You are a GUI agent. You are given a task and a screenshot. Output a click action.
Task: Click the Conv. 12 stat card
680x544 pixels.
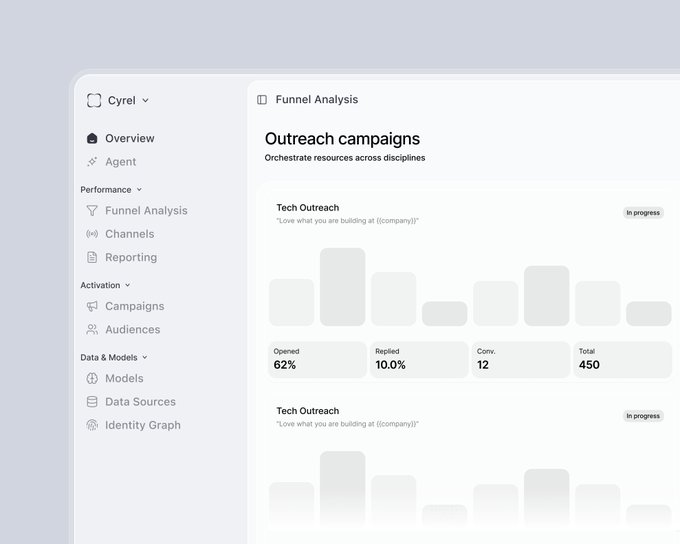coord(521,360)
